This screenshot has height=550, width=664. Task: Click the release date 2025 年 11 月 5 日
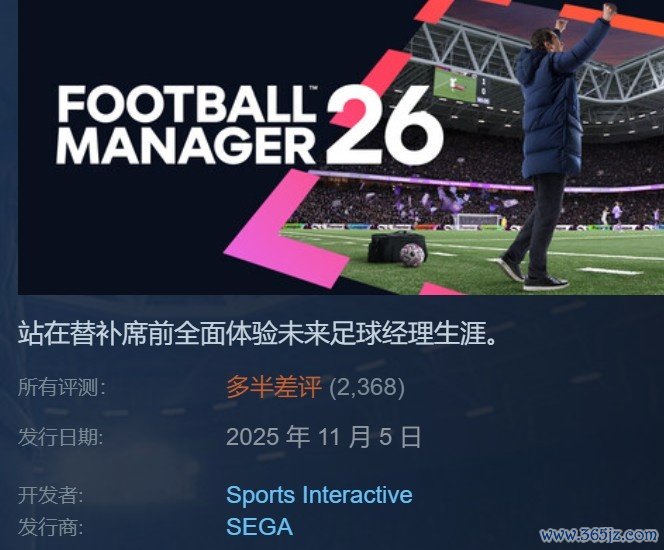pyautogui.click(x=324, y=437)
